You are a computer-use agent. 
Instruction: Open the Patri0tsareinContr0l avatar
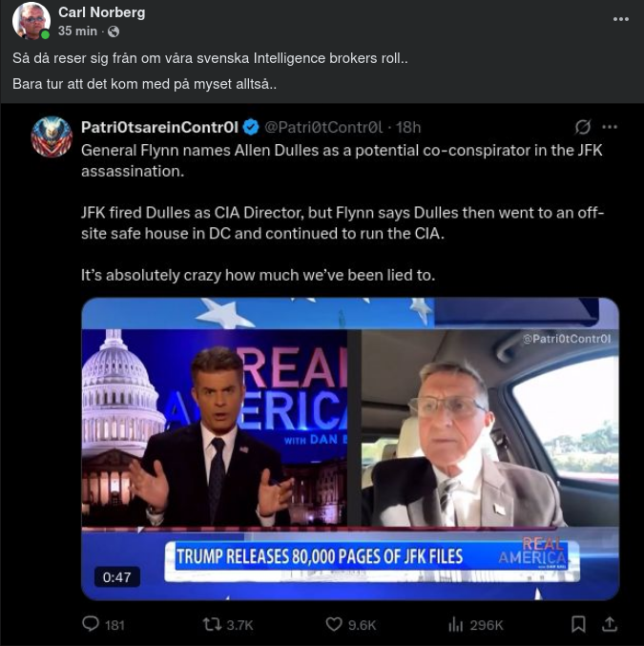click(x=52, y=136)
